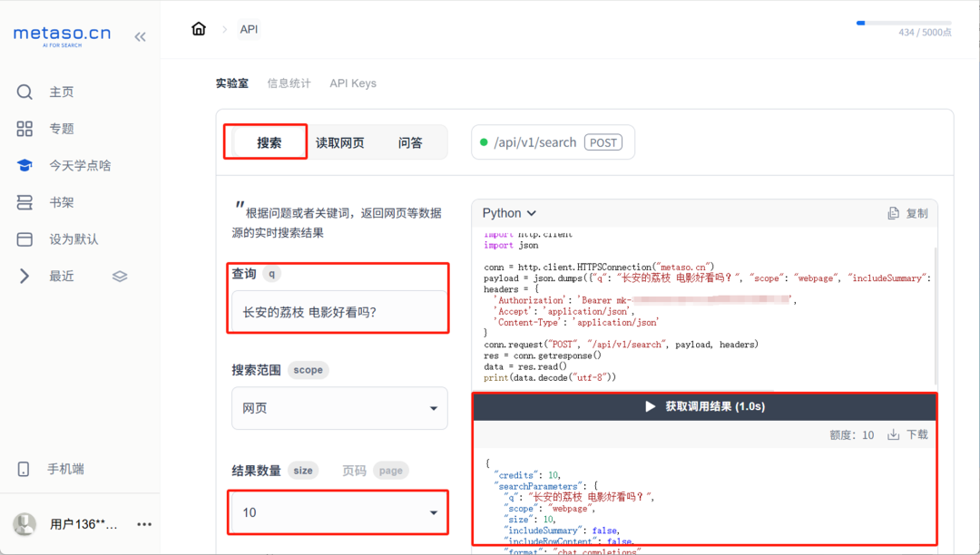Click the graduation cap icon for 今天学点啥
This screenshot has width=980, height=555.
pos(24,165)
